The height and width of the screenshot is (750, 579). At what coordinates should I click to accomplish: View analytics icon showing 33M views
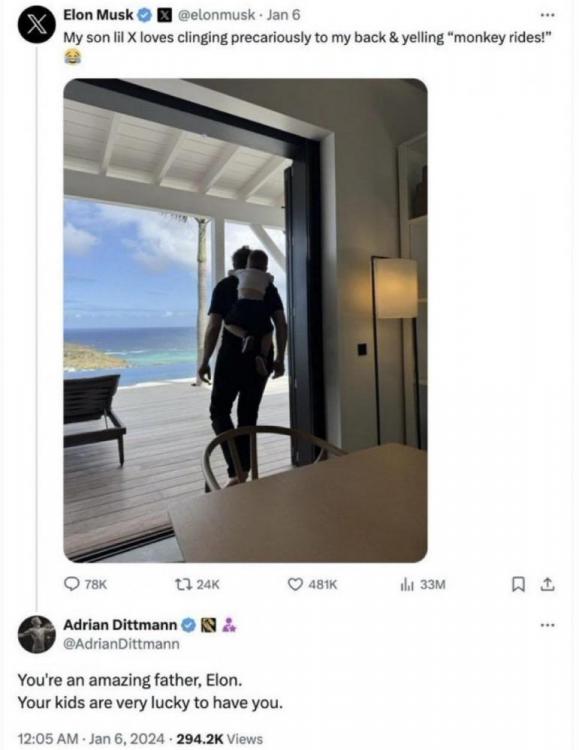(407, 584)
